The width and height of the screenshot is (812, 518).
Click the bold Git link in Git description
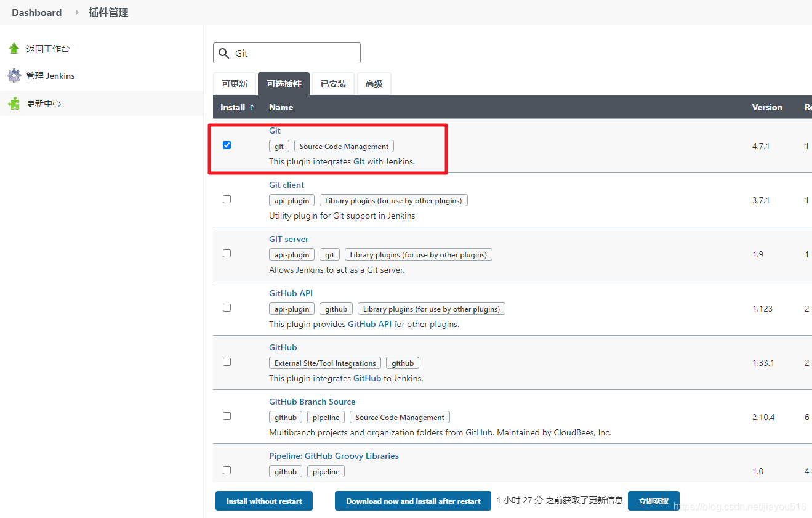[359, 161]
